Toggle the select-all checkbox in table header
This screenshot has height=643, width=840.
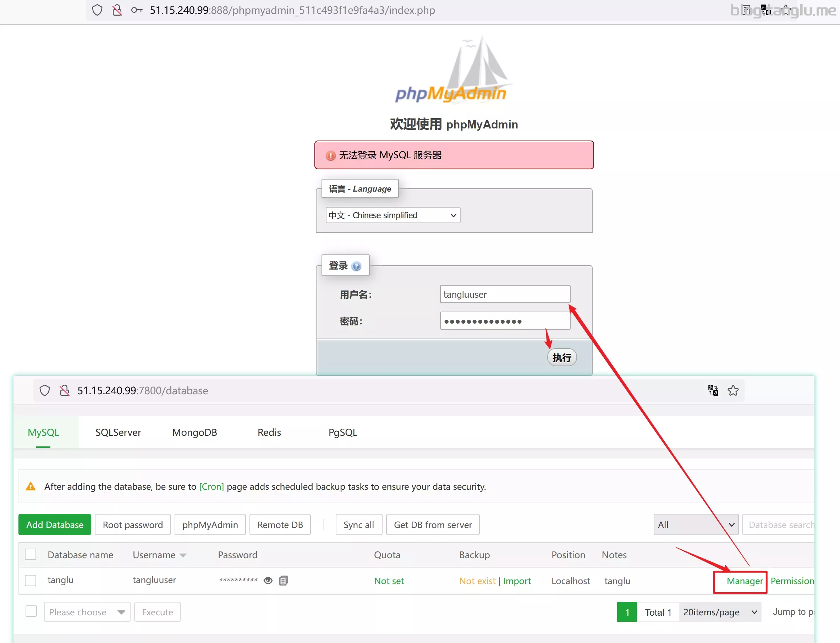coord(31,555)
